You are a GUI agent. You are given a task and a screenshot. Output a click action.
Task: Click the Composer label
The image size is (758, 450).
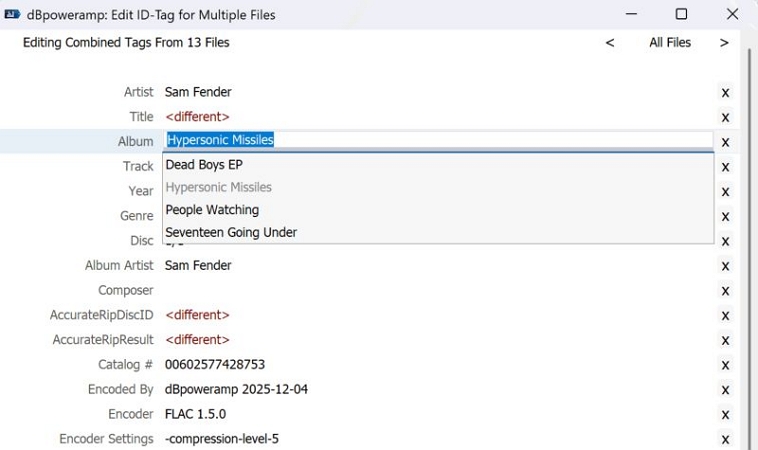(126, 290)
